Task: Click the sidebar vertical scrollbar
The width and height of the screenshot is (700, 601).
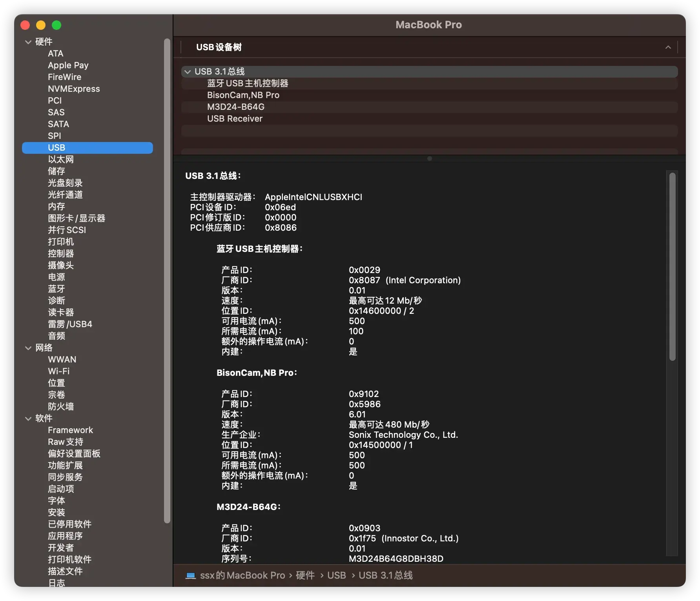Action: tap(167, 280)
